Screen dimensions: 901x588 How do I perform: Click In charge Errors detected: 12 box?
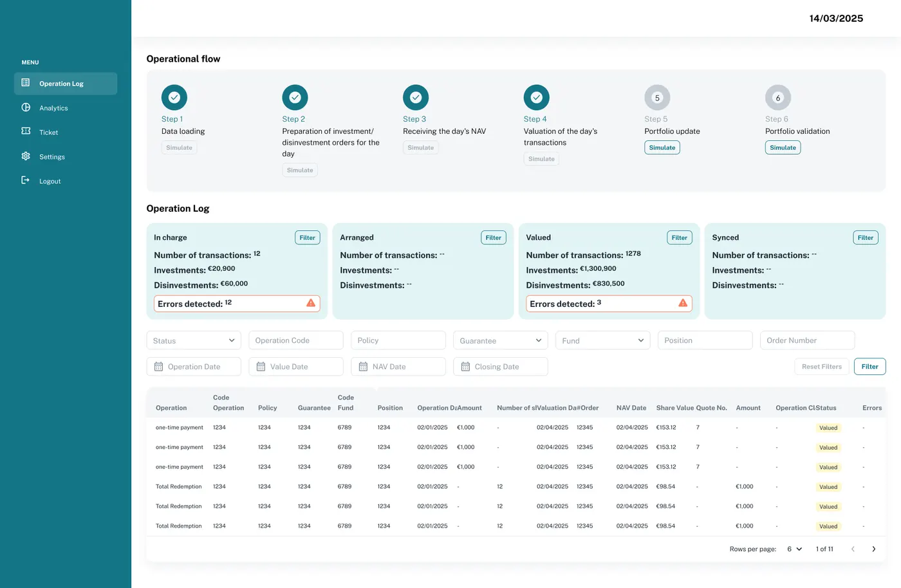237,304
